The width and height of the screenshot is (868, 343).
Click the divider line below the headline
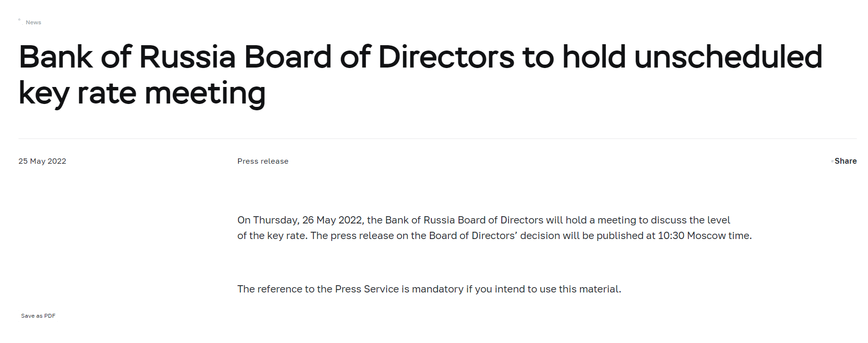point(437,139)
